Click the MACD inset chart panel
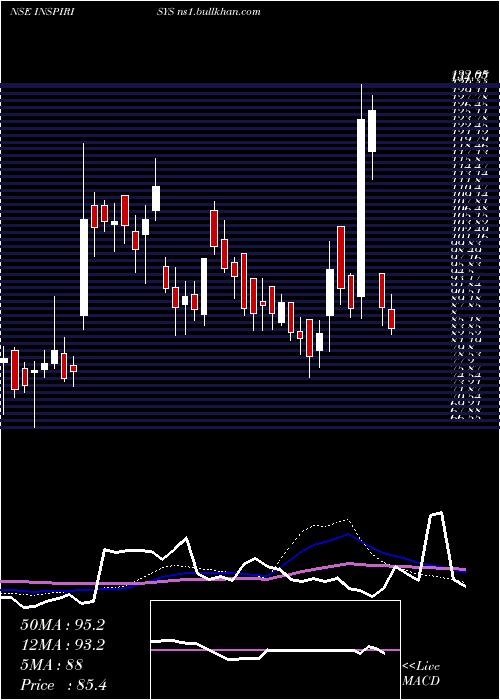The image size is (500, 700). (x=275, y=650)
